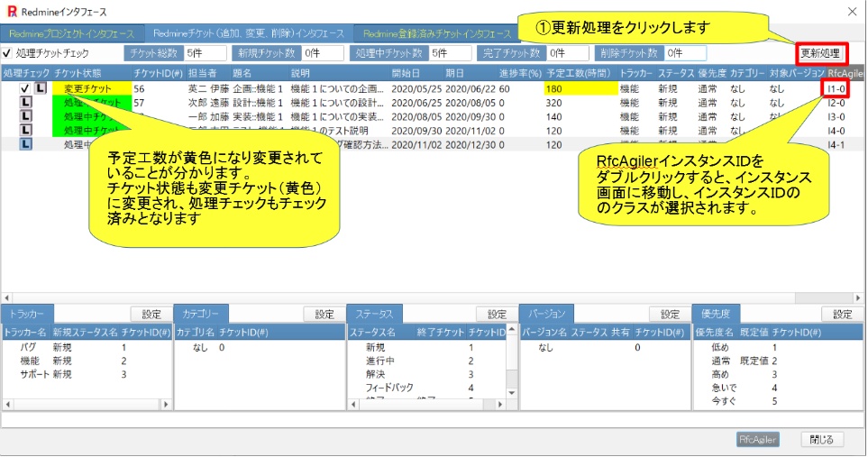Select the バージョン panel tab

coord(546,314)
